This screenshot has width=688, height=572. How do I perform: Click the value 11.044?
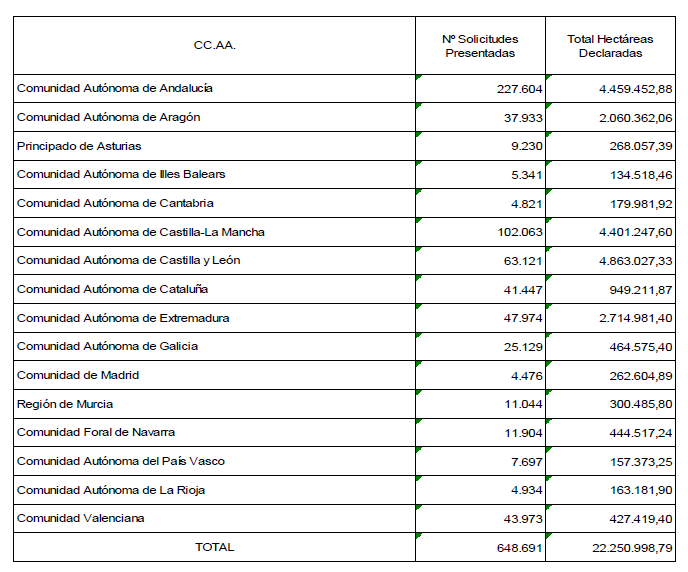pos(523,404)
